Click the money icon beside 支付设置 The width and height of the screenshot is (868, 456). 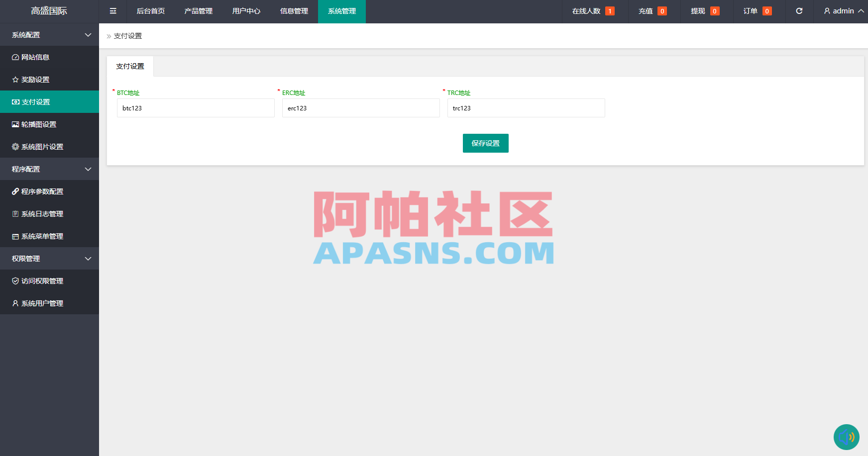(x=16, y=102)
